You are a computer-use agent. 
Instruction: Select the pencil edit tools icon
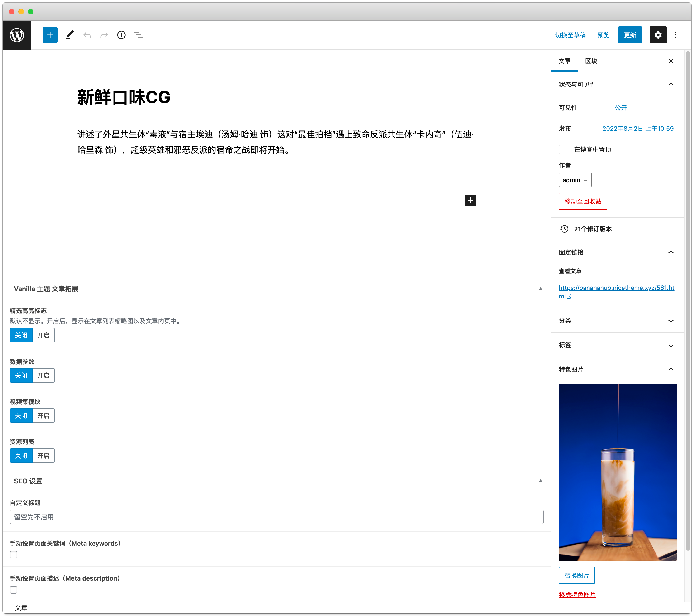tap(70, 35)
